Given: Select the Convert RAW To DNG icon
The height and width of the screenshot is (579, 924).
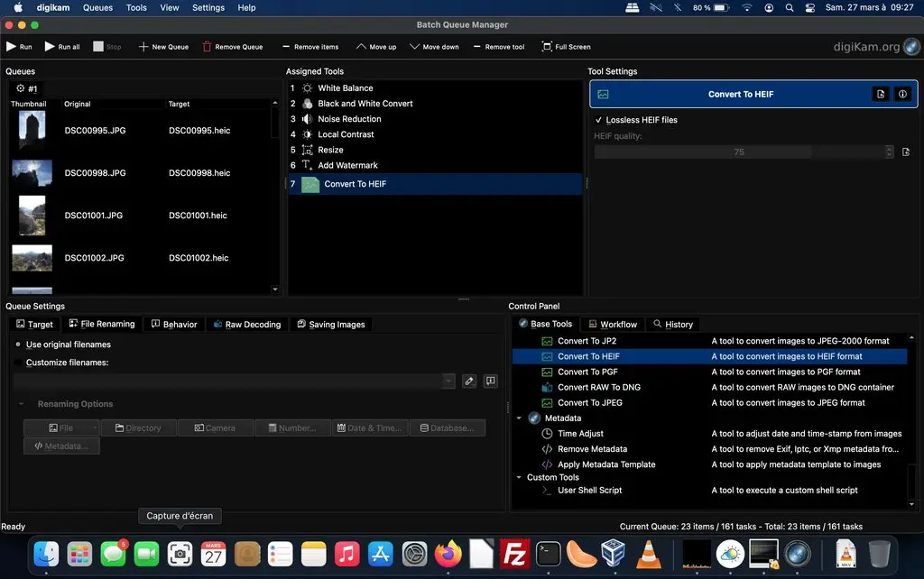Looking at the screenshot, I should pyautogui.click(x=546, y=387).
